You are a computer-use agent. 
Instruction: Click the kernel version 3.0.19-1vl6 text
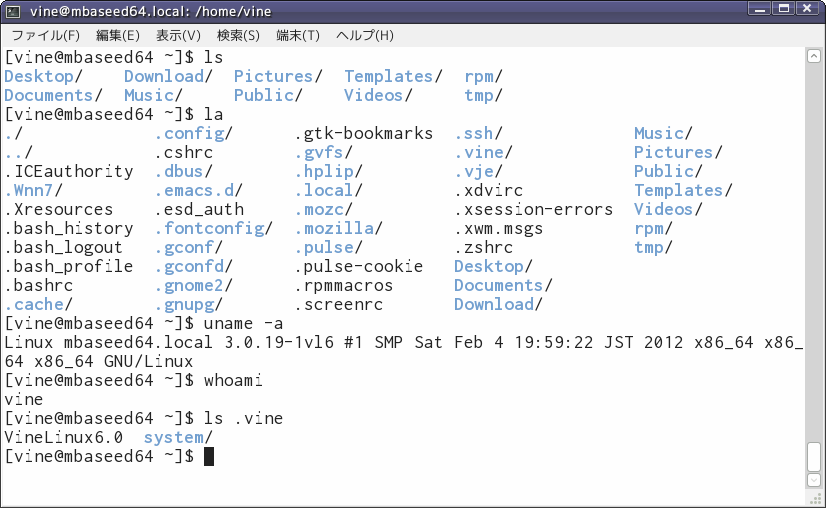pos(279,343)
